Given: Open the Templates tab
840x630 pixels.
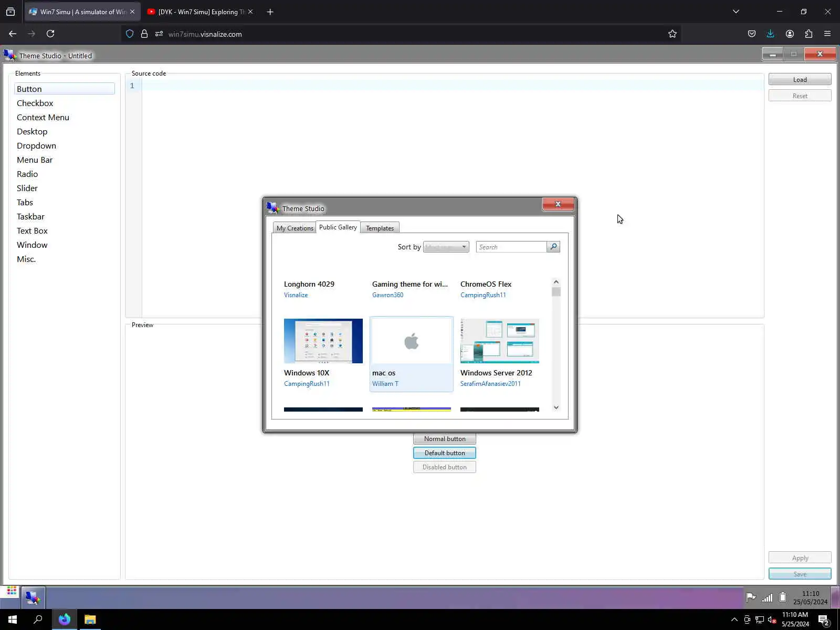Looking at the screenshot, I should (380, 228).
